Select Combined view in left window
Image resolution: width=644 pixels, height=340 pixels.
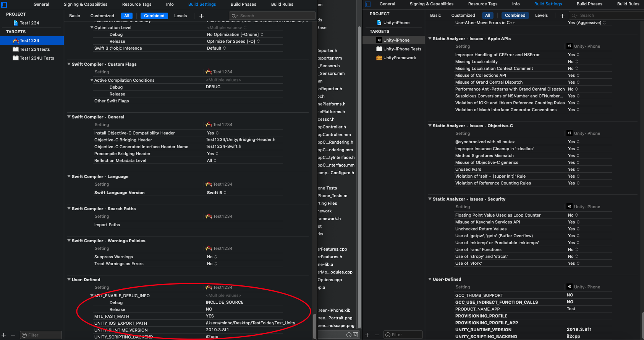(x=154, y=16)
